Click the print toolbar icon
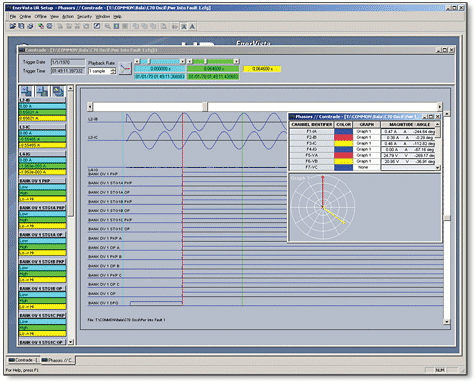476x383 pixels. tap(30, 26)
